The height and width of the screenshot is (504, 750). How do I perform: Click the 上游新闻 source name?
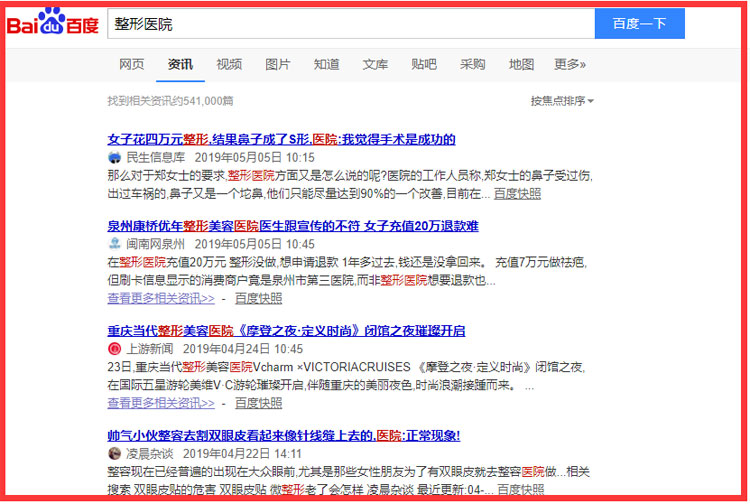point(150,349)
